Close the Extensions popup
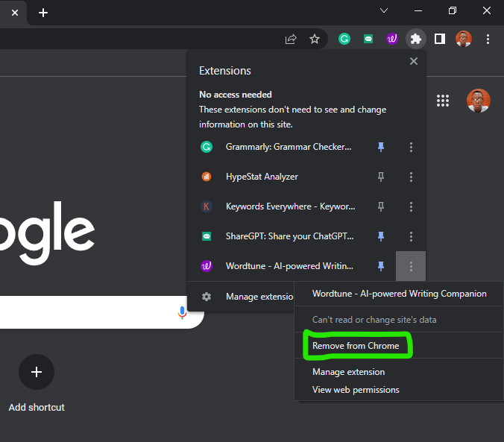 (414, 61)
